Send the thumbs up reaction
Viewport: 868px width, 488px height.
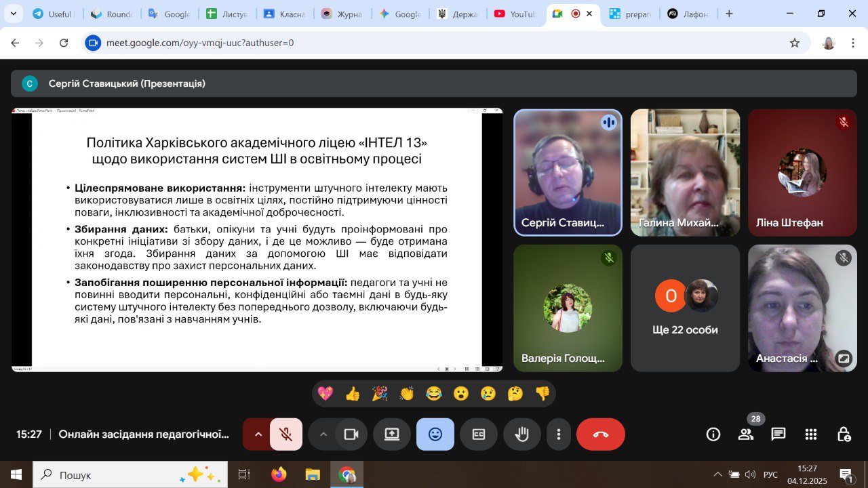pos(352,394)
